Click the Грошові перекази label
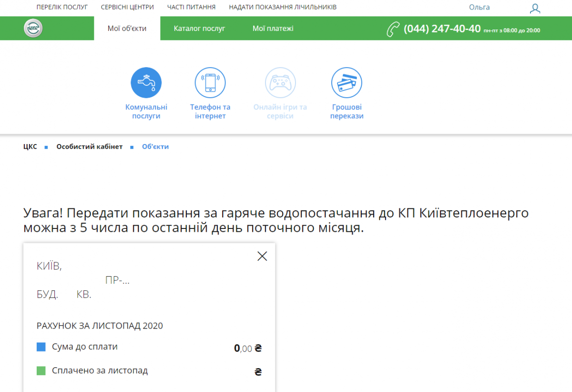 pyautogui.click(x=347, y=112)
